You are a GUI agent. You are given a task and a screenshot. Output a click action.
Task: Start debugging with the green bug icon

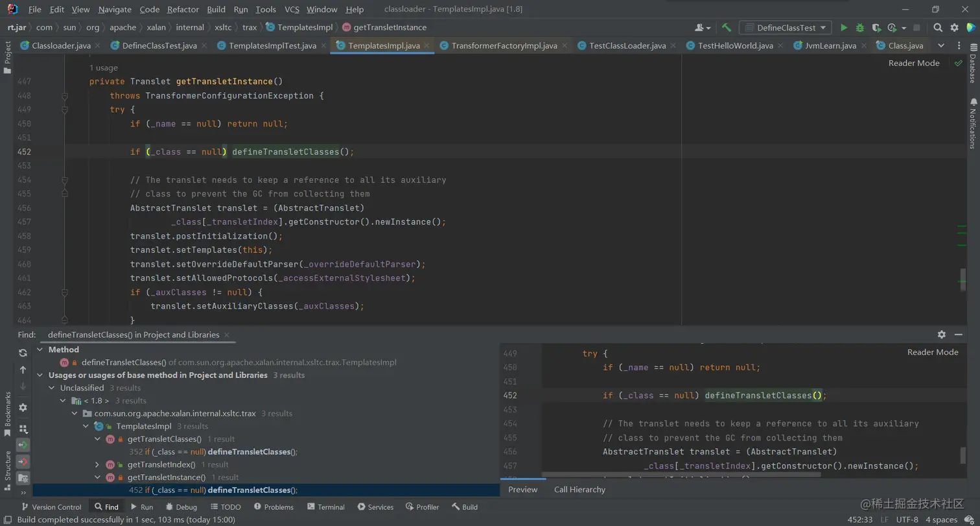[x=860, y=28]
